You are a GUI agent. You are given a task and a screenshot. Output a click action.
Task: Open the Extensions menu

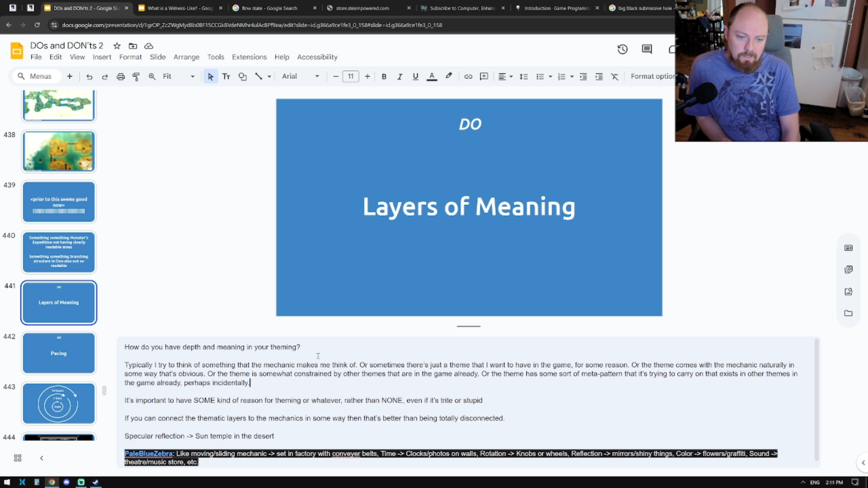pyautogui.click(x=249, y=57)
